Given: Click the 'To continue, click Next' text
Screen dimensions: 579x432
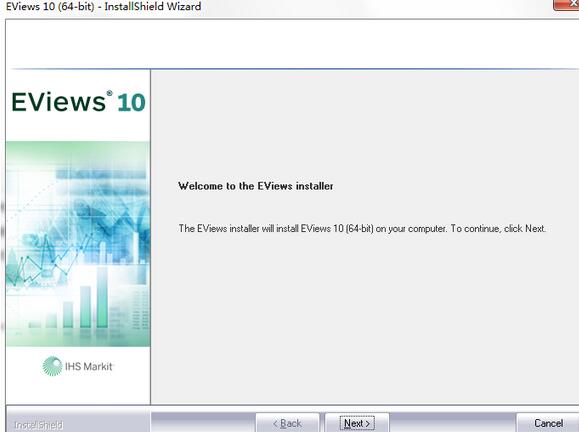Looking at the screenshot, I should coord(498,229).
